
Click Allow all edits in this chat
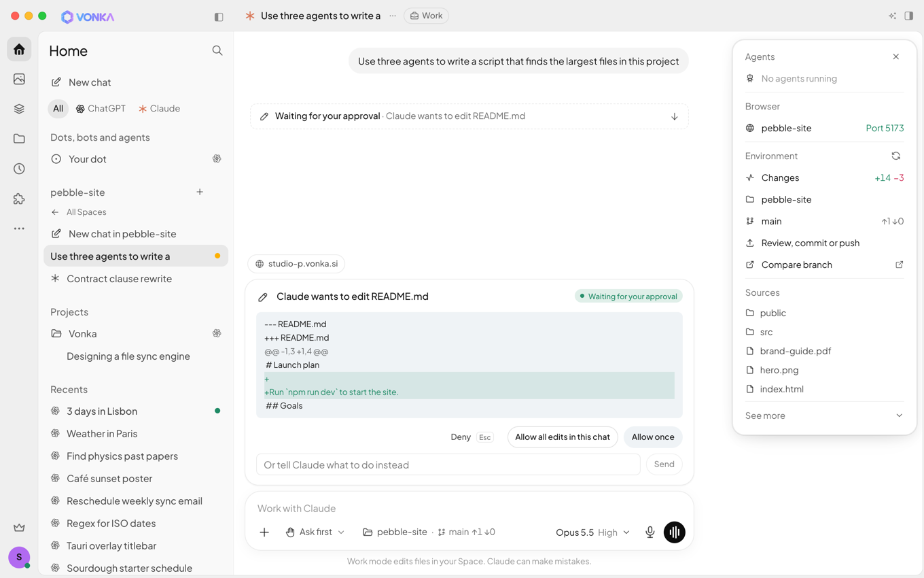point(563,437)
